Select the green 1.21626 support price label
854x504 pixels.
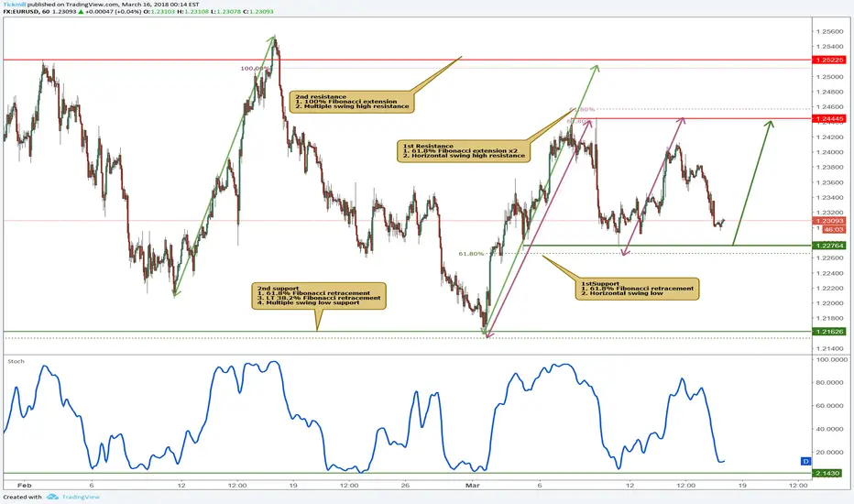(x=828, y=332)
